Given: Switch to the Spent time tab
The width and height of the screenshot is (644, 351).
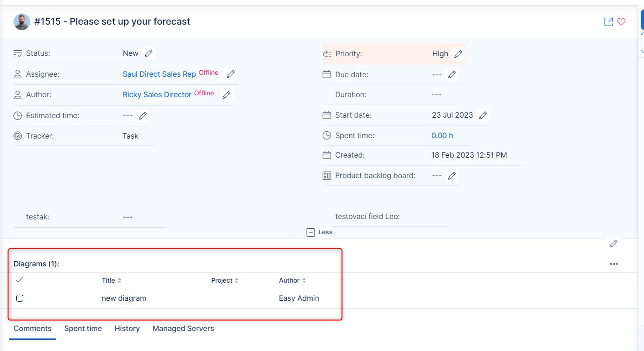Looking at the screenshot, I should tap(83, 328).
